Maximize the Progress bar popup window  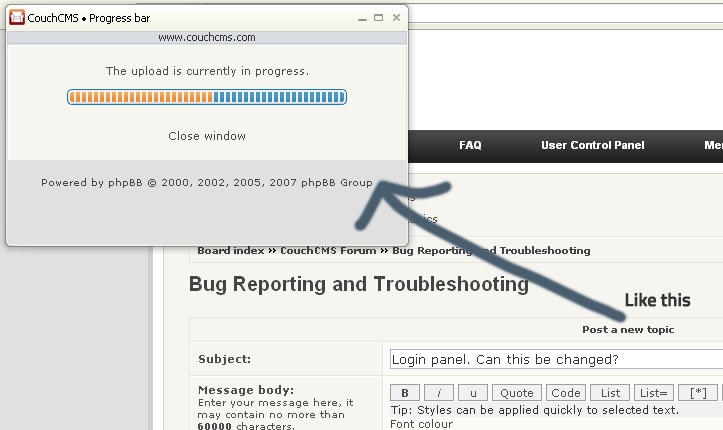(x=379, y=18)
